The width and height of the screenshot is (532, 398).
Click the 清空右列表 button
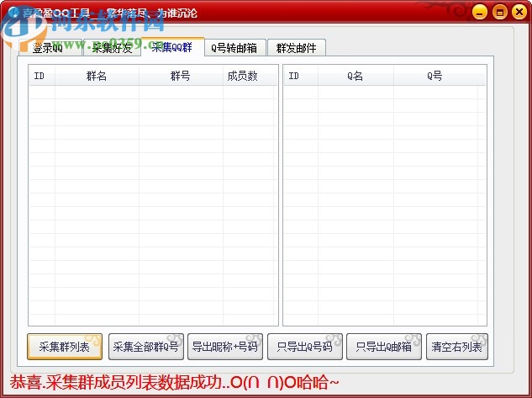457,347
